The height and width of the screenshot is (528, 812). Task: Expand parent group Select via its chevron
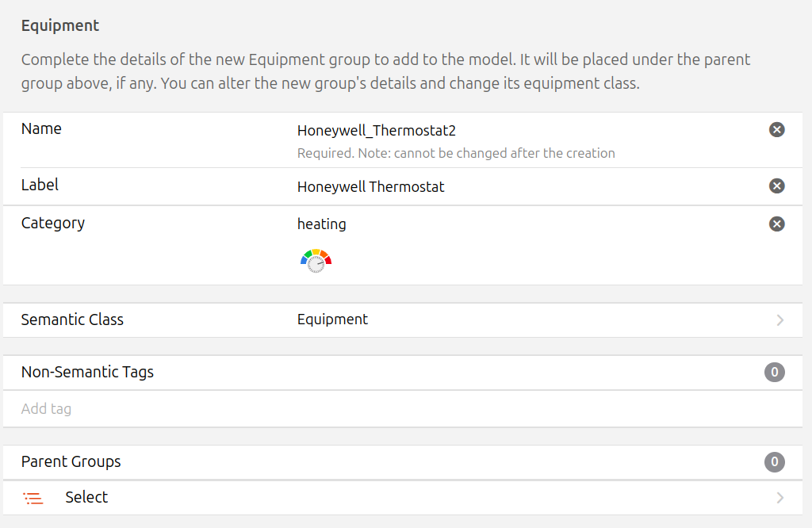coord(780,498)
